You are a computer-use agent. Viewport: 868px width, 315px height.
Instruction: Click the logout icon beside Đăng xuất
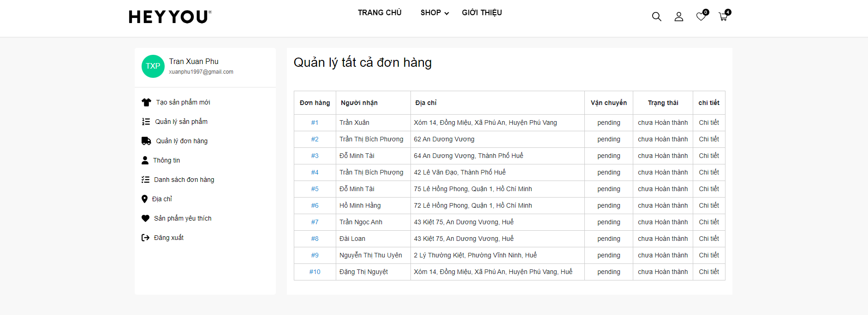(145, 238)
